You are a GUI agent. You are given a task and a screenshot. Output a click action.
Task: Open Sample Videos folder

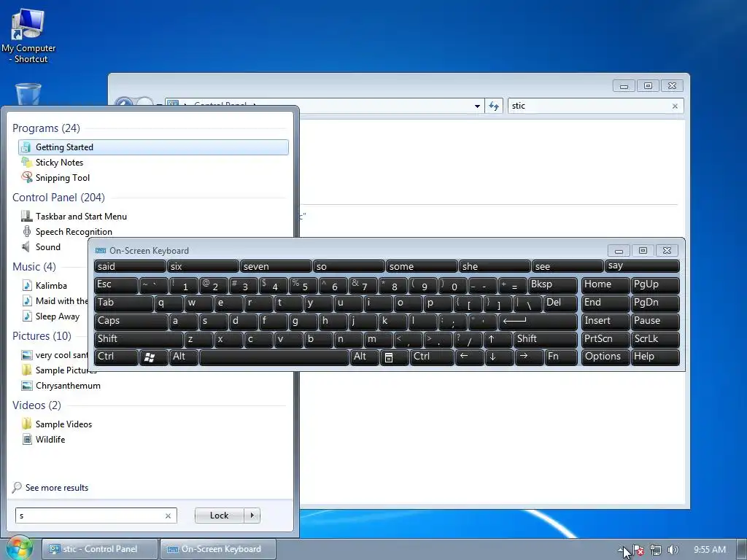pyautogui.click(x=63, y=424)
